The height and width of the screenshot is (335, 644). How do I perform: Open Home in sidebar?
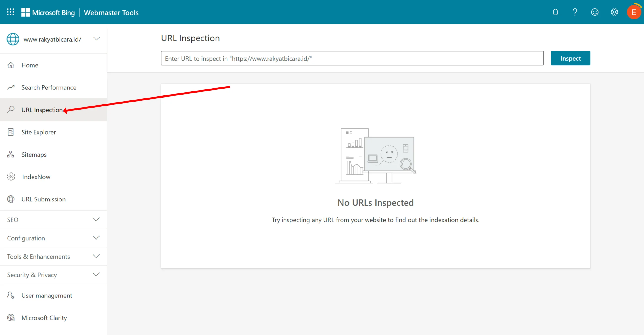pos(53,65)
